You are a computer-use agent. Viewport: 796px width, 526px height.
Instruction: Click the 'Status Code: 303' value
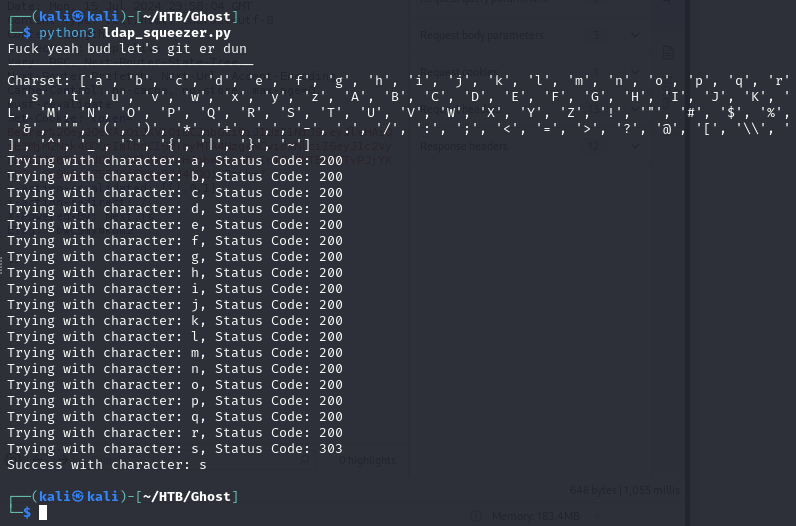point(279,449)
